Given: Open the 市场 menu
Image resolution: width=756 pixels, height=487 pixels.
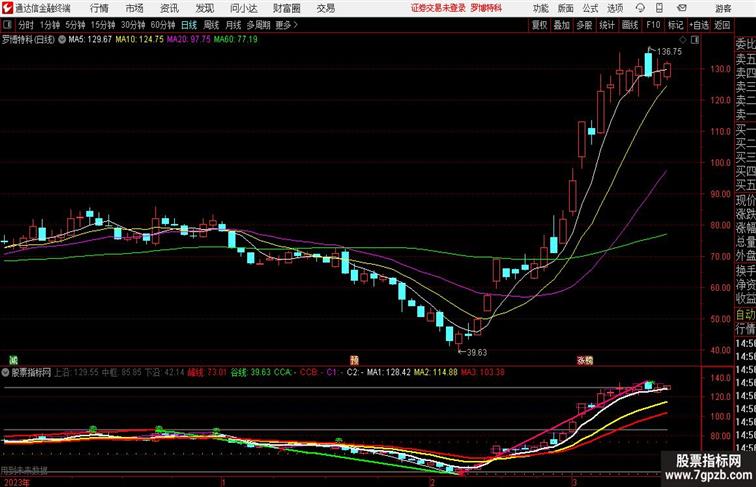Looking at the screenshot, I should point(135,8).
